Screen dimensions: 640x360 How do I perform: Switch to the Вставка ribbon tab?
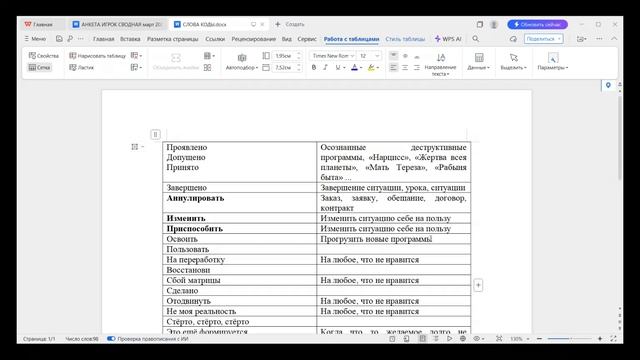[x=130, y=39]
